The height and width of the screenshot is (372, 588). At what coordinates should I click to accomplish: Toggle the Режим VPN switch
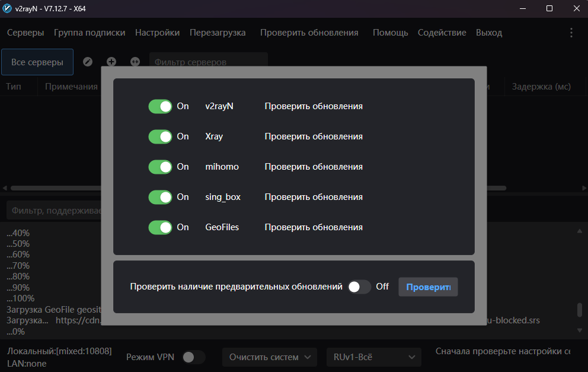point(193,357)
